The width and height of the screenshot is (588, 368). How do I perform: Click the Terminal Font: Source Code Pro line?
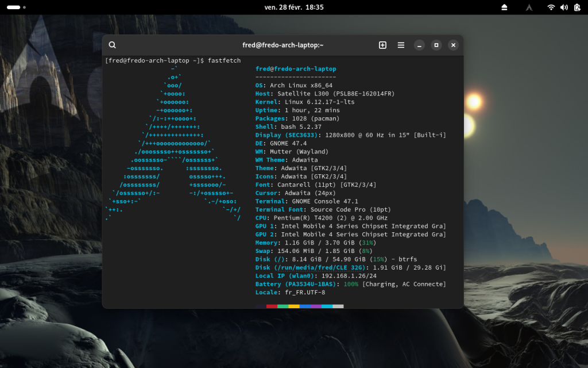(323, 209)
